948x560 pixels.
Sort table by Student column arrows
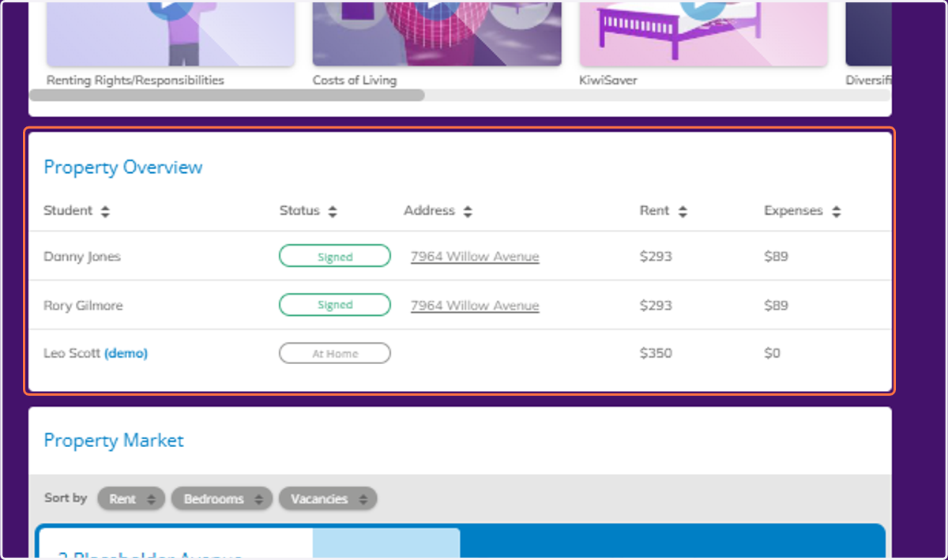tap(105, 212)
